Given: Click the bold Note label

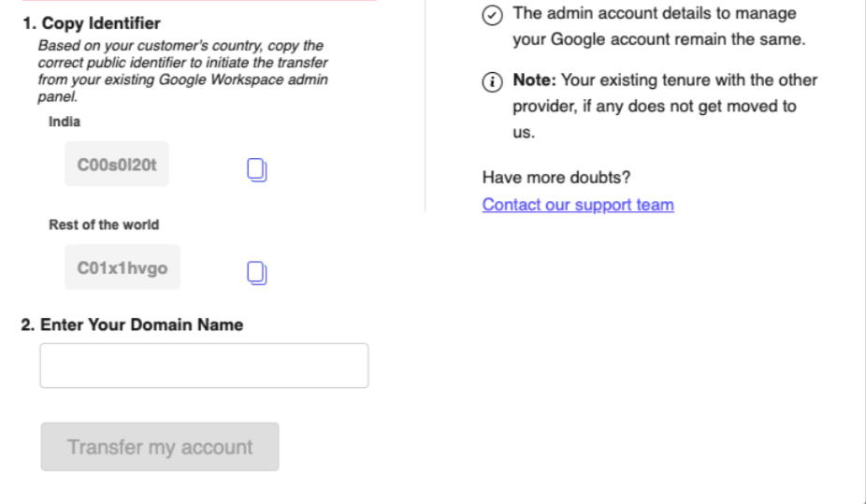Looking at the screenshot, I should (x=534, y=80).
